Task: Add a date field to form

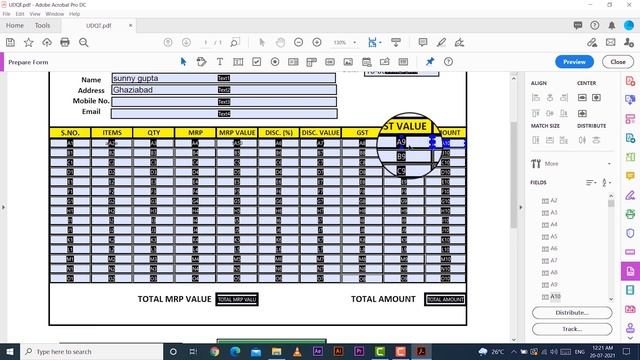Action: (367, 62)
